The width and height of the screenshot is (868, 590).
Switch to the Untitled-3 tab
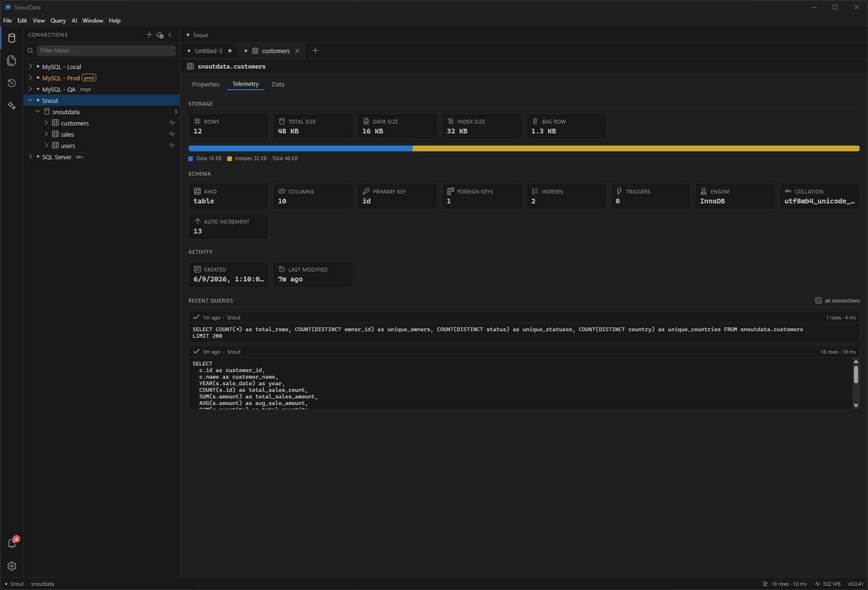[x=209, y=51]
